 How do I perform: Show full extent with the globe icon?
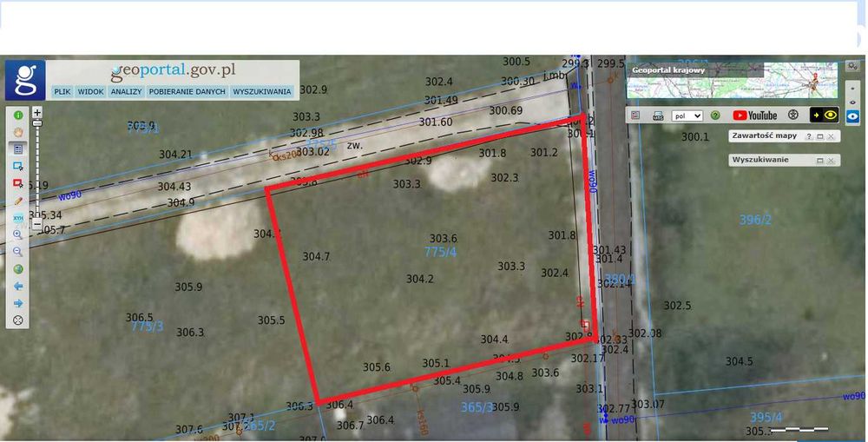click(x=18, y=269)
